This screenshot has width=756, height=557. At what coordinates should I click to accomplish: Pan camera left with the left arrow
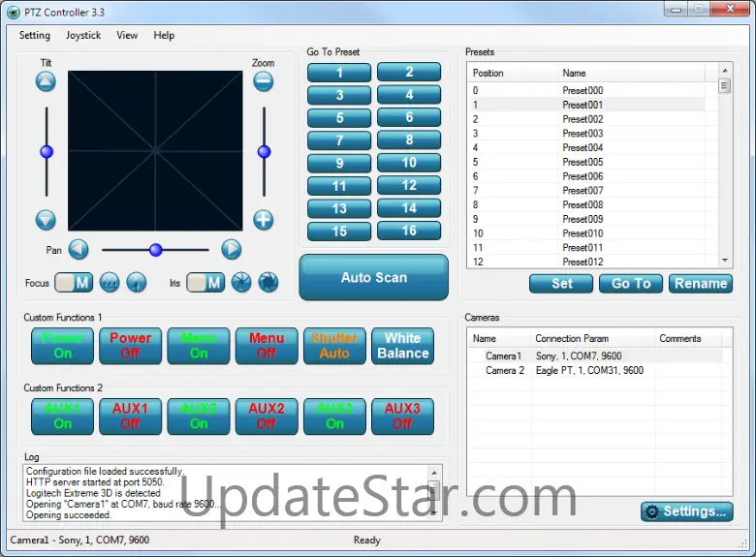(79, 250)
